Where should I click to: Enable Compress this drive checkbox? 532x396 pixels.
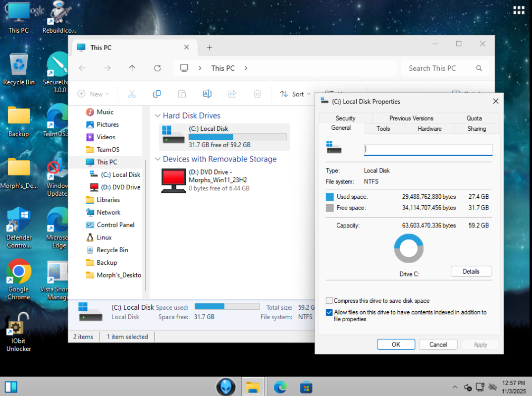pos(329,301)
